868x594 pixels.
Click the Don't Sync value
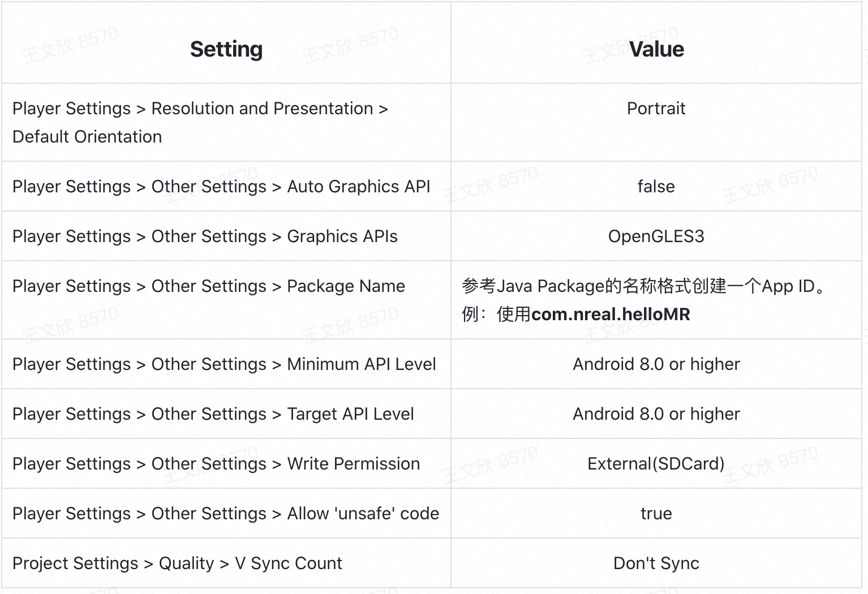pyautogui.click(x=656, y=563)
